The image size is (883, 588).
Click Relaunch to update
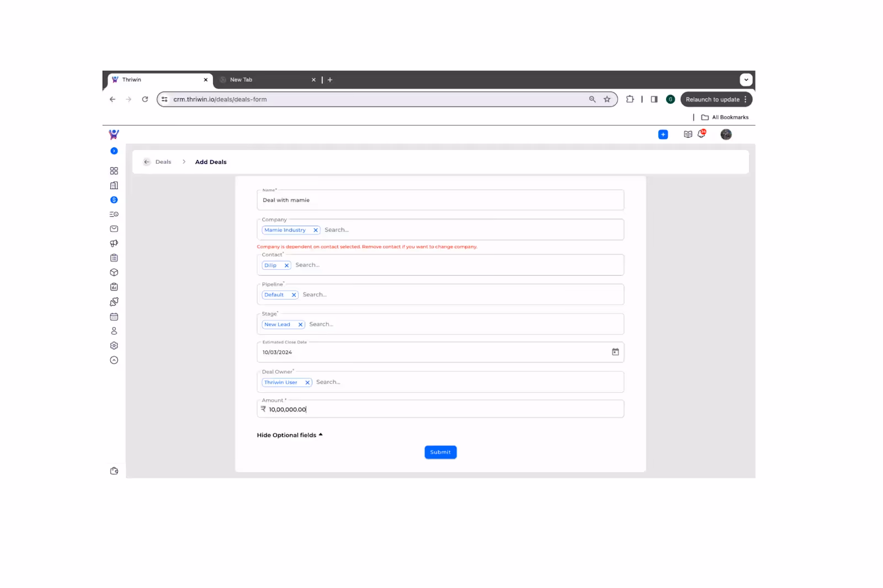tap(712, 100)
